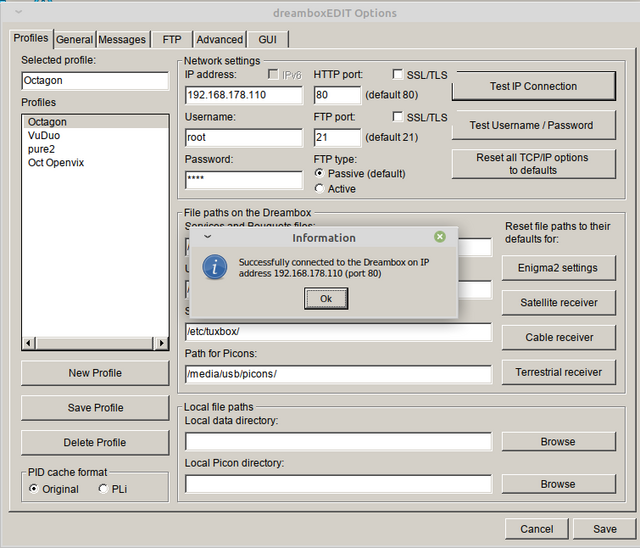Reset paths for Satellite receiver
The width and height of the screenshot is (640, 548).
pyautogui.click(x=558, y=303)
